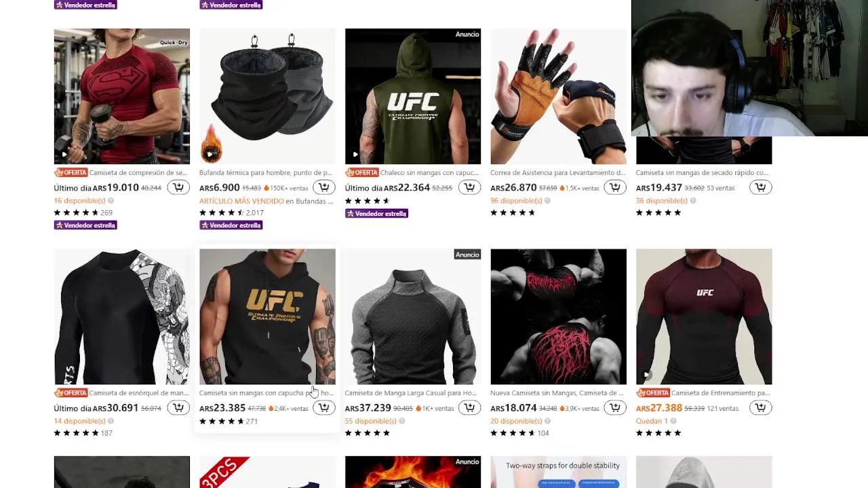Add ARS19.437 quick-dry tank to cart

[760, 188]
